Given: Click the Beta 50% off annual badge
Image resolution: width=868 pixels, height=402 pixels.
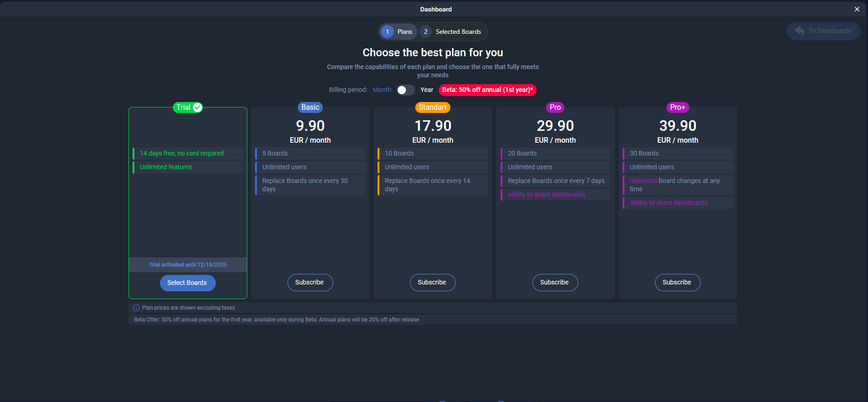Looking at the screenshot, I should click(487, 90).
